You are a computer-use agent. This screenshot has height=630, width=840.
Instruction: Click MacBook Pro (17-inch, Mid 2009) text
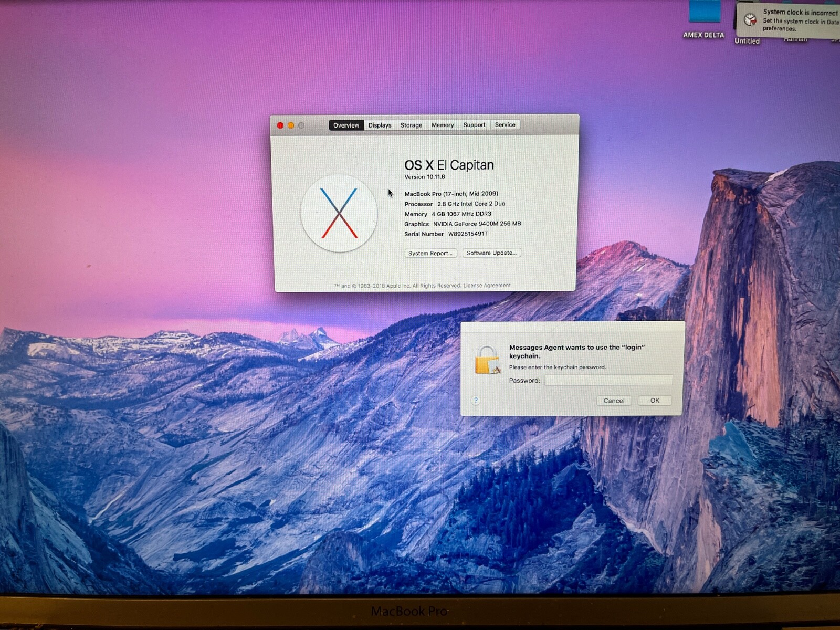pos(451,194)
